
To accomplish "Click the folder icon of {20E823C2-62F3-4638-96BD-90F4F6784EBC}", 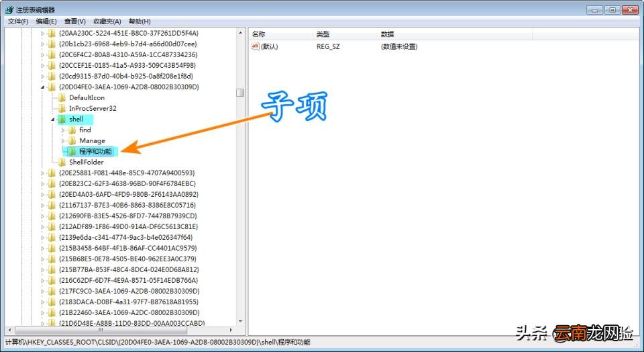I will [x=52, y=184].
